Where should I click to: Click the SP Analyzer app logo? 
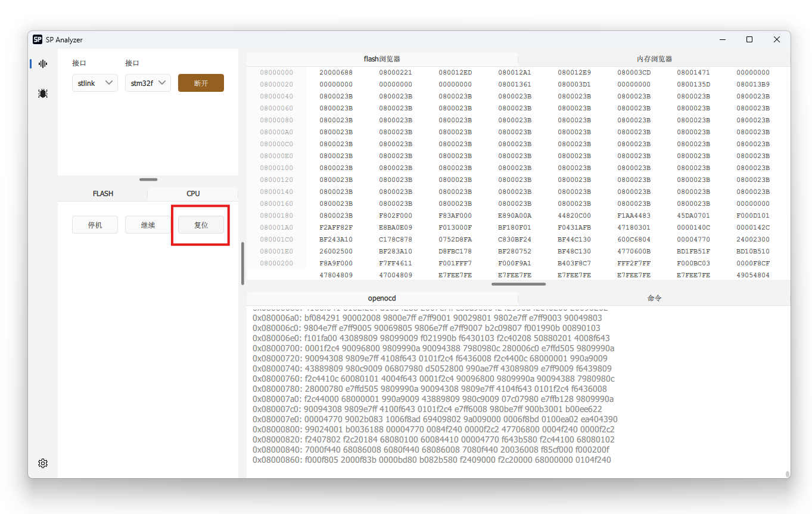coord(38,40)
